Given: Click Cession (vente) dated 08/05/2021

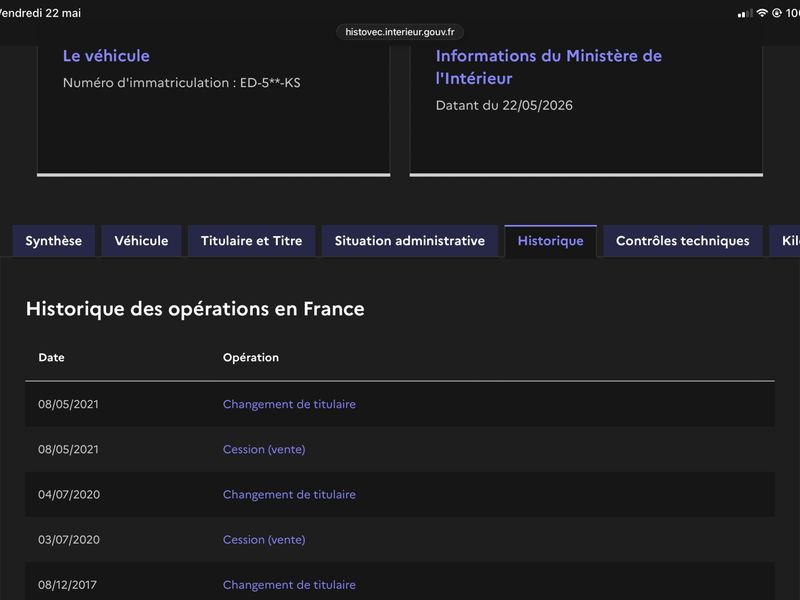Looking at the screenshot, I should point(264,449).
